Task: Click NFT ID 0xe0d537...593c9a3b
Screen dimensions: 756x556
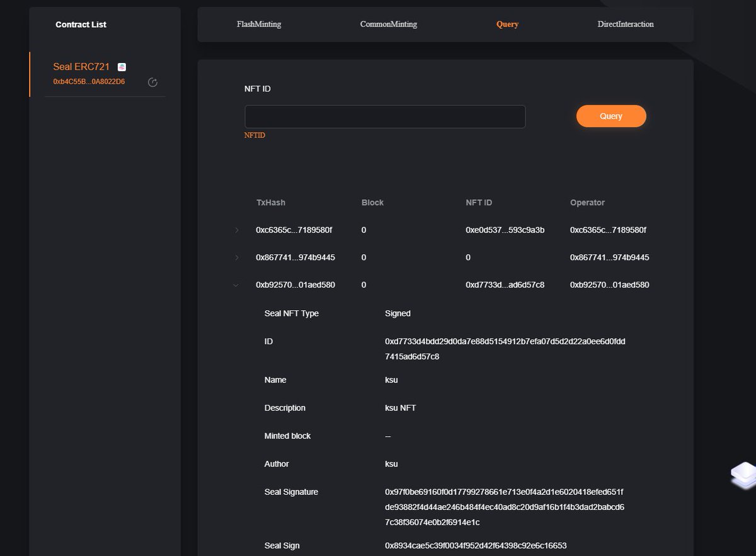Action: pyautogui.click(x=505, y=230)
